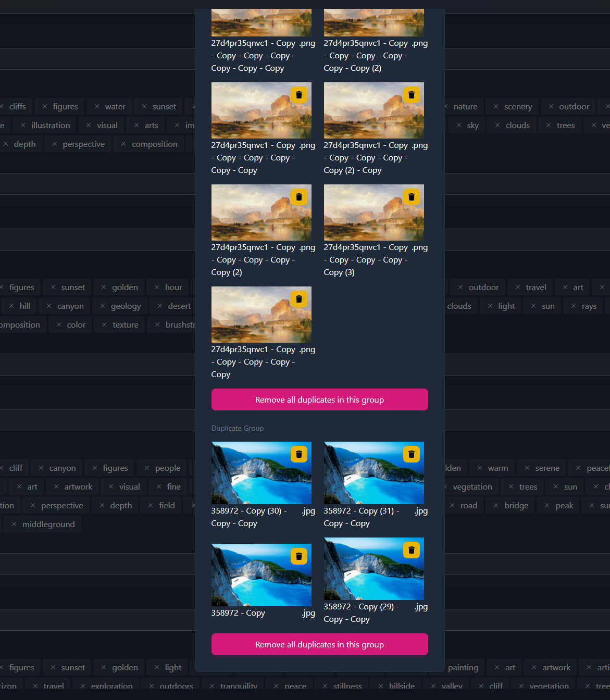The height and width of the screenshot is (700, 610).
Task: Remove the 'rays' tag using its × icon
Action: (x=574, y=306)
